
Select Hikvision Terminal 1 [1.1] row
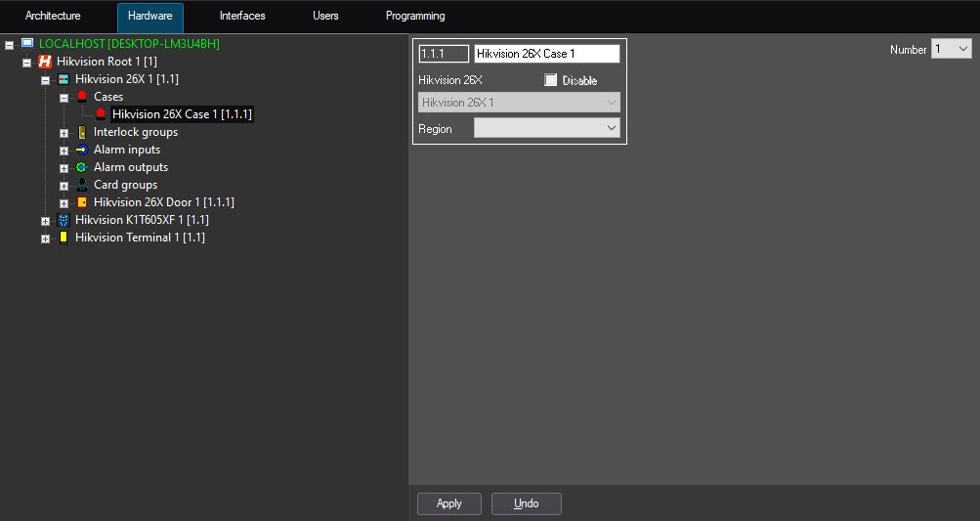tap(140, 238)
